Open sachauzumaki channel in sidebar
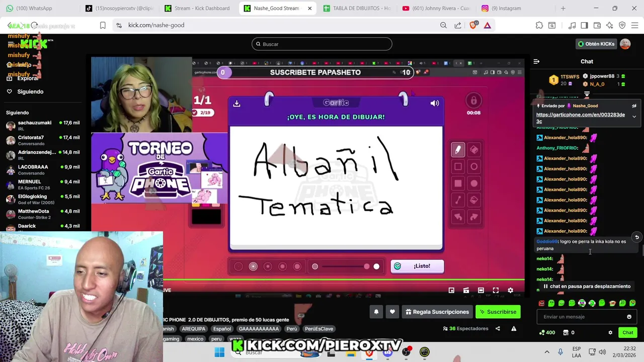 click(x=43, y=125)
